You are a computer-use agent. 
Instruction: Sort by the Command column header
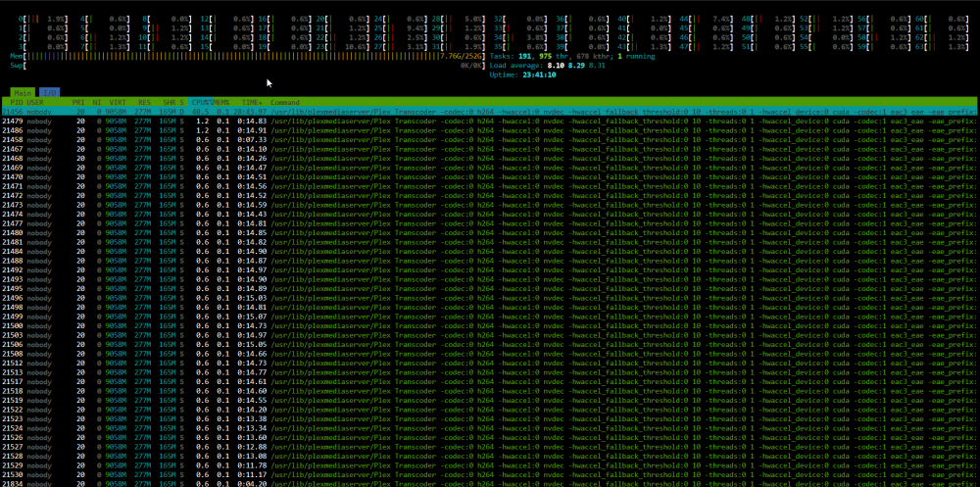285,102
